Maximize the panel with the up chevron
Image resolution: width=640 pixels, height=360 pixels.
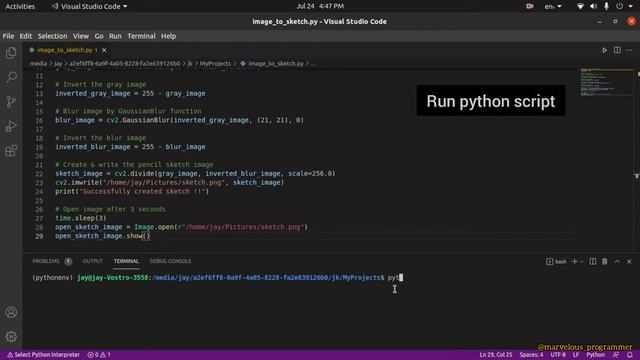pos(617,261)
